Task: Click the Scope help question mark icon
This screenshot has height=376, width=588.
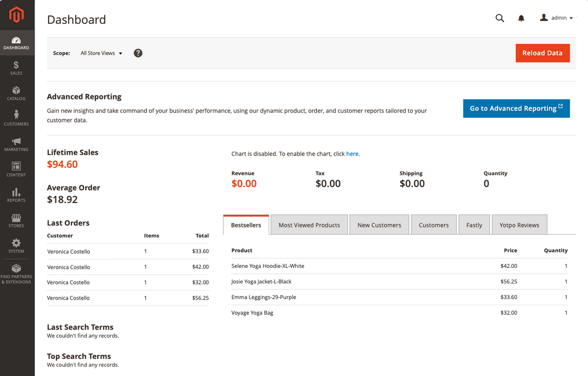Action: pos(138,53)
